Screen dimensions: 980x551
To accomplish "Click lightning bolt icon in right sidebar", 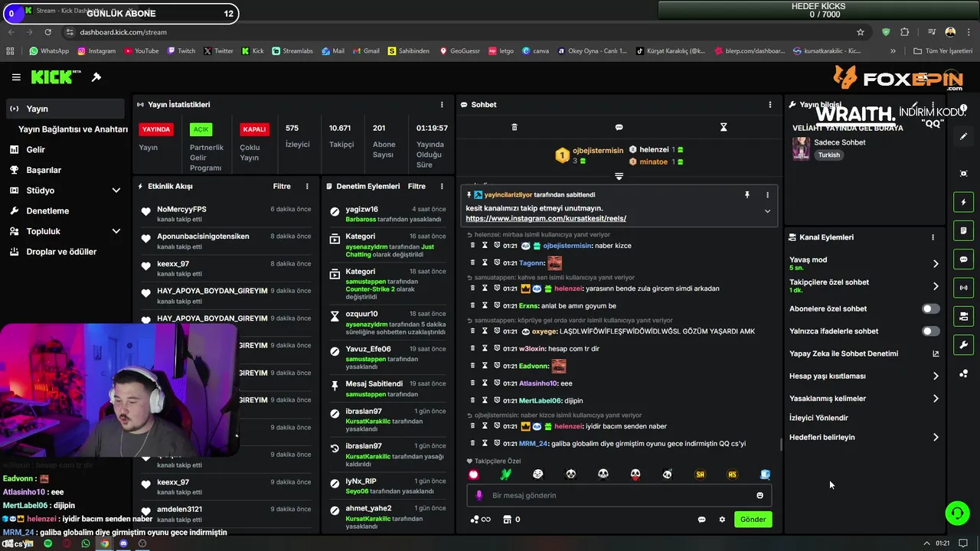I will pyautogui.click(x=964, y=202).
